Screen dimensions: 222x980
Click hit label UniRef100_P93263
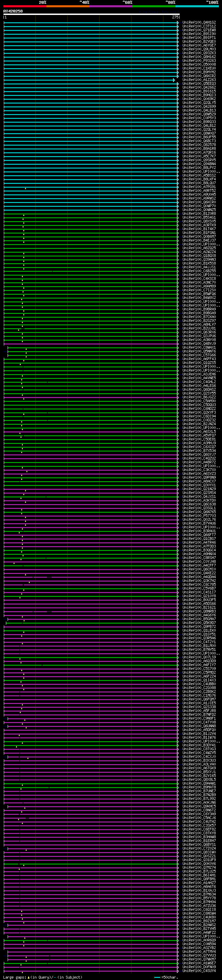pos(199,61)
